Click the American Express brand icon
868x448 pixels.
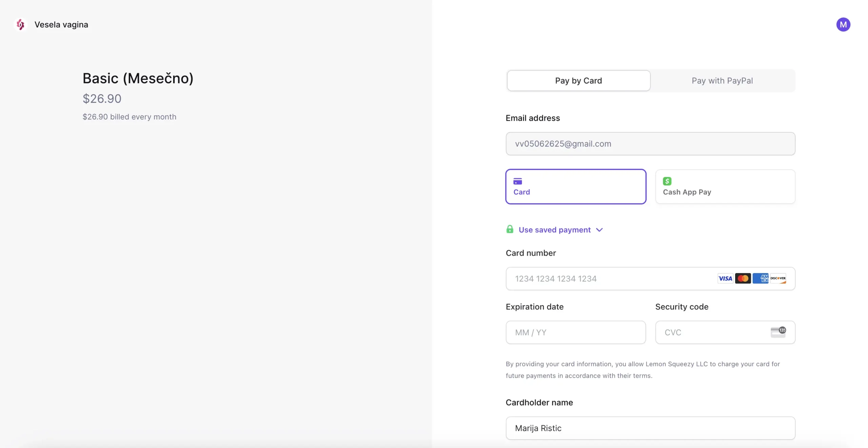[x=760, y=278]
